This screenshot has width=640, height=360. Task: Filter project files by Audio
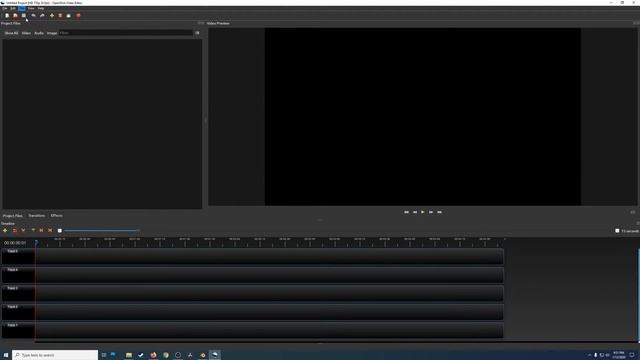tap(39, 33)
